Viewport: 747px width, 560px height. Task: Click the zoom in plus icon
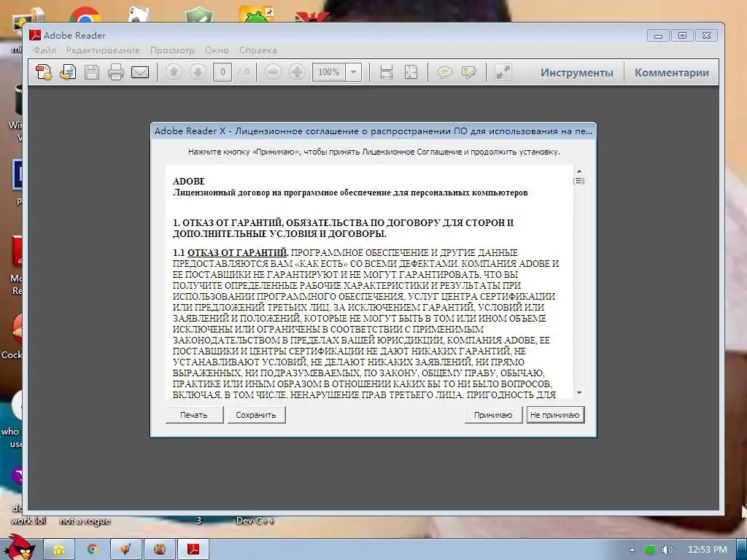[298, 72]
